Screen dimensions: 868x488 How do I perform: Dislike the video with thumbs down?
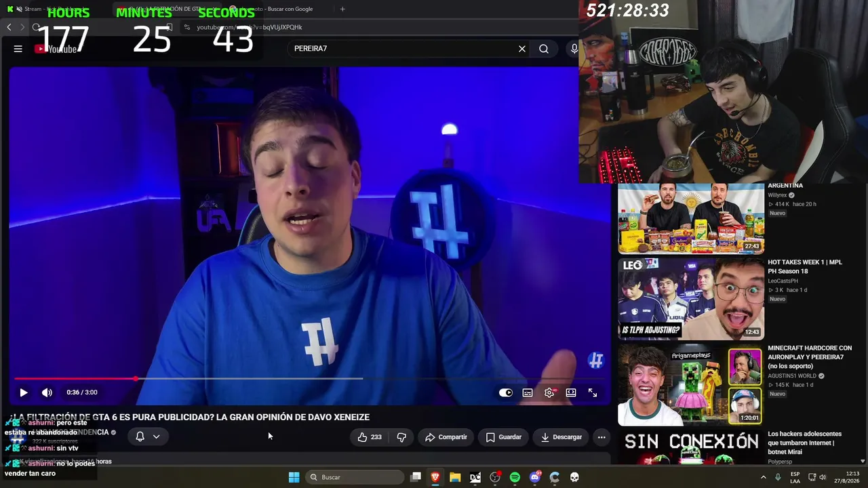[401, 437]
